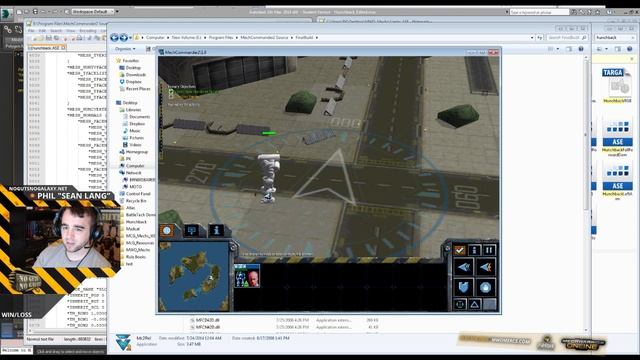Open the objectives monitor tab in MechCommander
The height and width of the screenshot is (360, 640).
[191, 231]
